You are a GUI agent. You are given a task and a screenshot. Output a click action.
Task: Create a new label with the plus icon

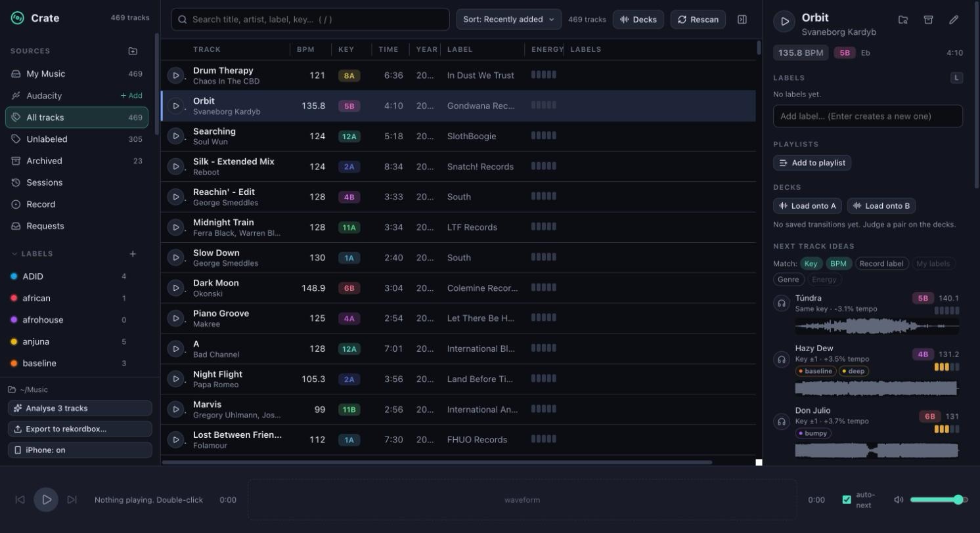point(133,253)
